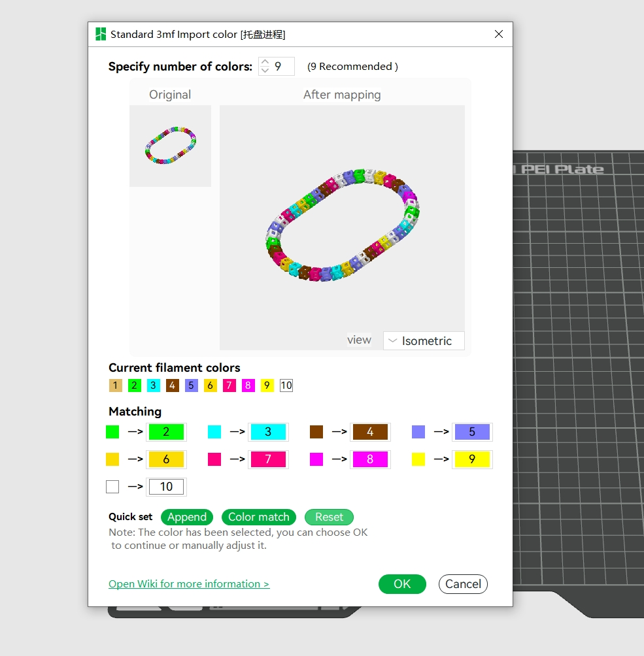Decrease number of colors with down arrow
Screen dimensions: 644x656
point(265,71)
